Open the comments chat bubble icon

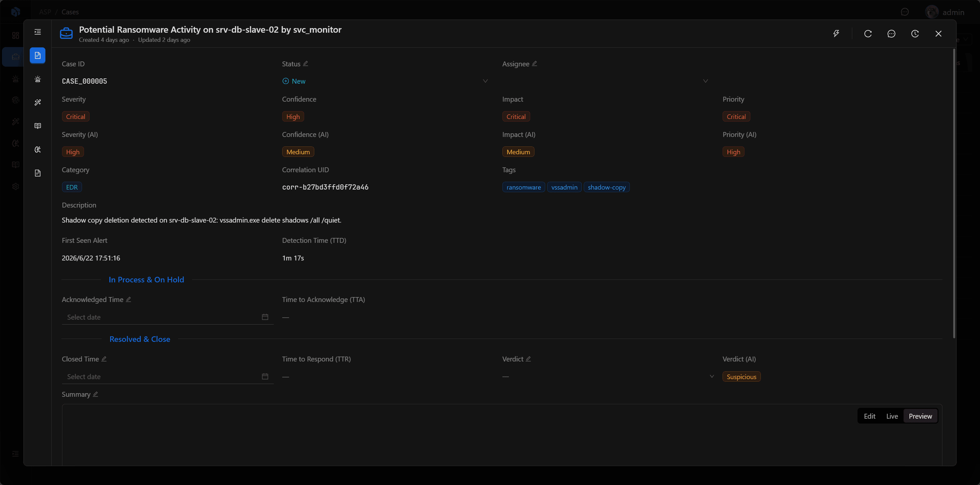coord(891,34)
